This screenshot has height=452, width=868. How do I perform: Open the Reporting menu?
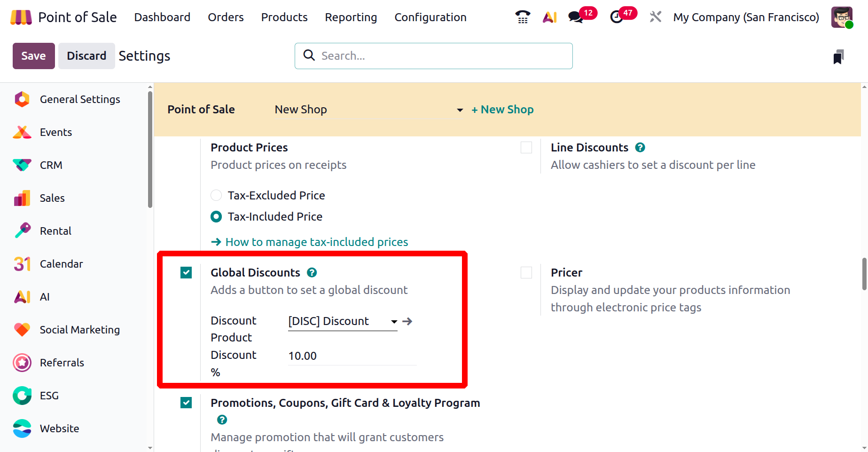click(x=351, y=17)
